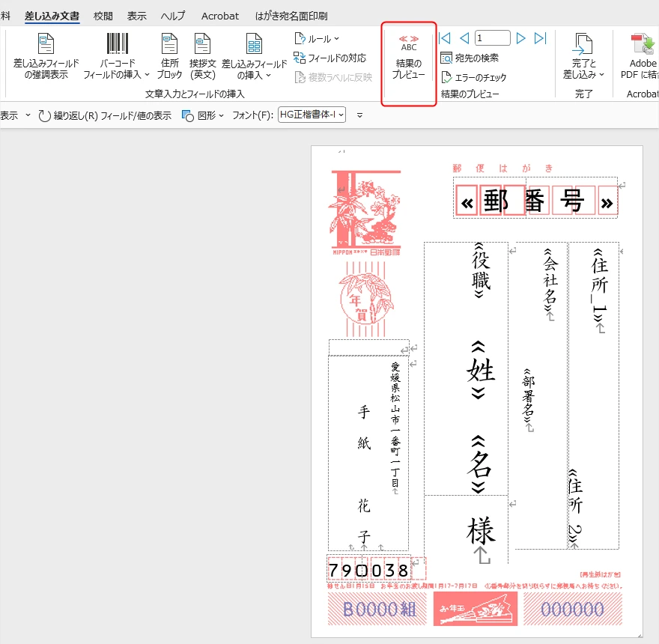Insert an address block via 住所ブロック
659x644 pixels.
pyautogui.click(x=169, y=56)
